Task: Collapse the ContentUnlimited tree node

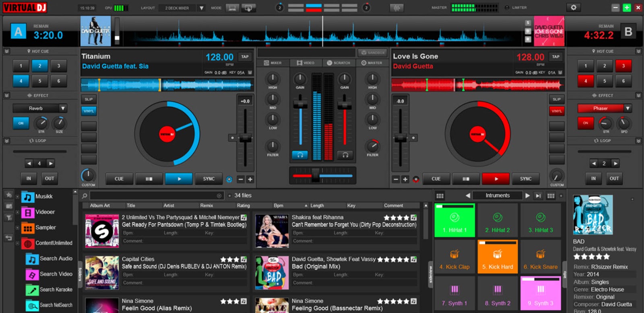Action: pos(17,243)
